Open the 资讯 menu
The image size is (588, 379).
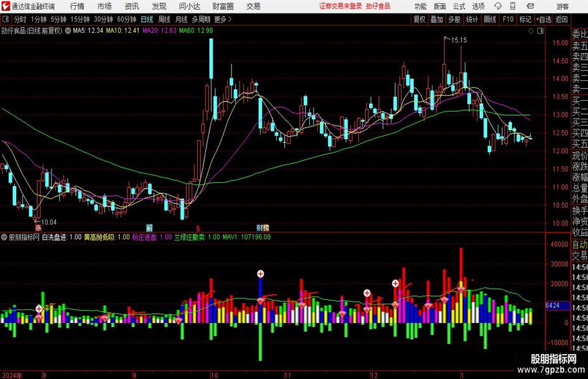click(132, 6)
